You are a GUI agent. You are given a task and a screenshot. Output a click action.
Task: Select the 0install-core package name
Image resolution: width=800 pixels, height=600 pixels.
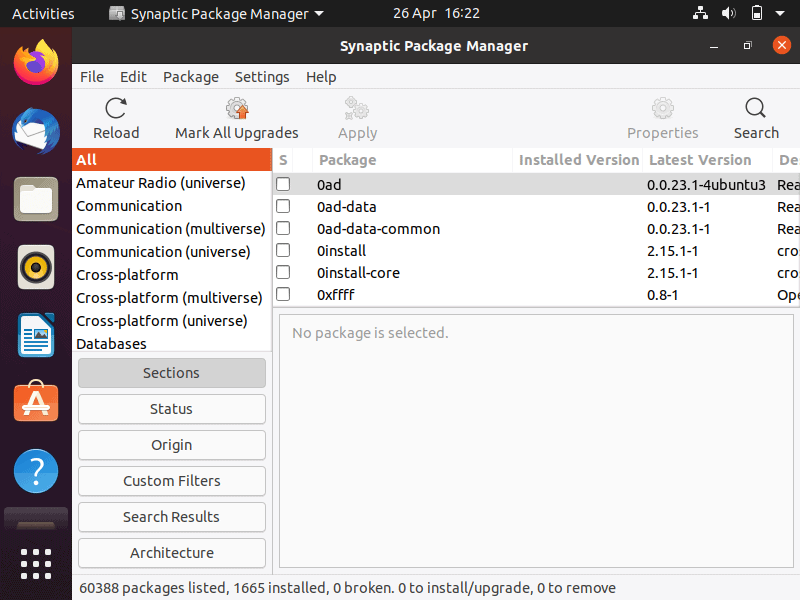pyautogui.click(x=358, y=272)
